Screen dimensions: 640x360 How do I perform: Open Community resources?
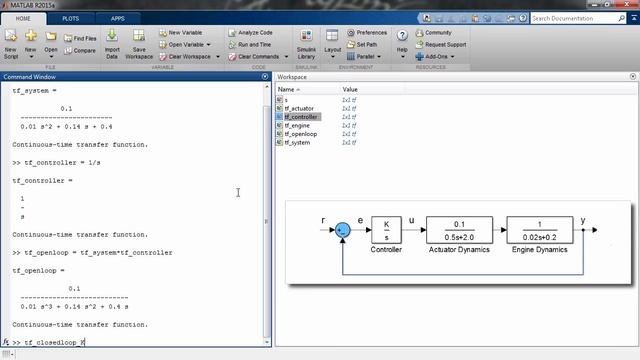pos(433,33)
